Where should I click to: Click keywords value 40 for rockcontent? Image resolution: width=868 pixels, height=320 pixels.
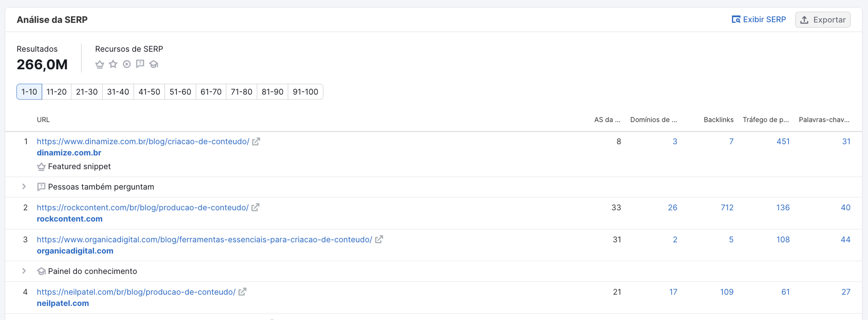846,208
